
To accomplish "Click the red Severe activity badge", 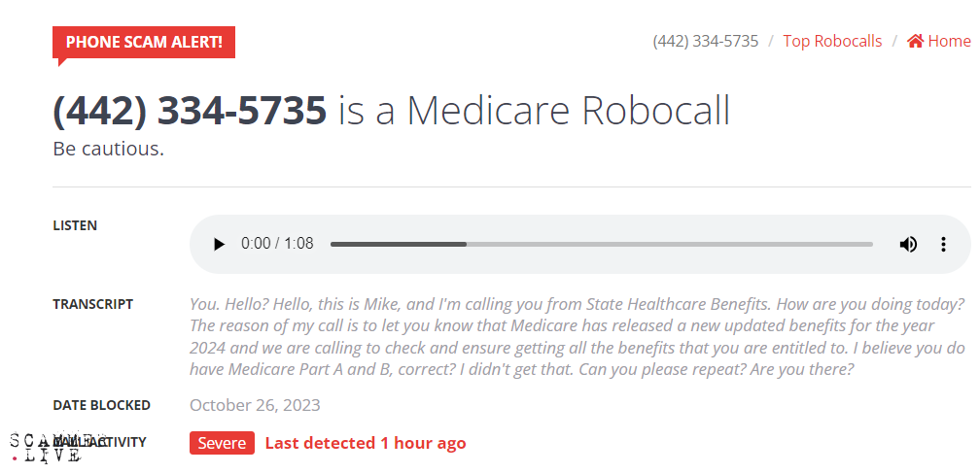I will 222,443.
